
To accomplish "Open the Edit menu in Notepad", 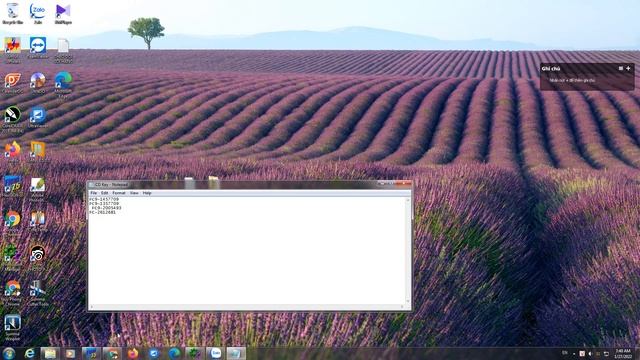I will tap(104, 193).
